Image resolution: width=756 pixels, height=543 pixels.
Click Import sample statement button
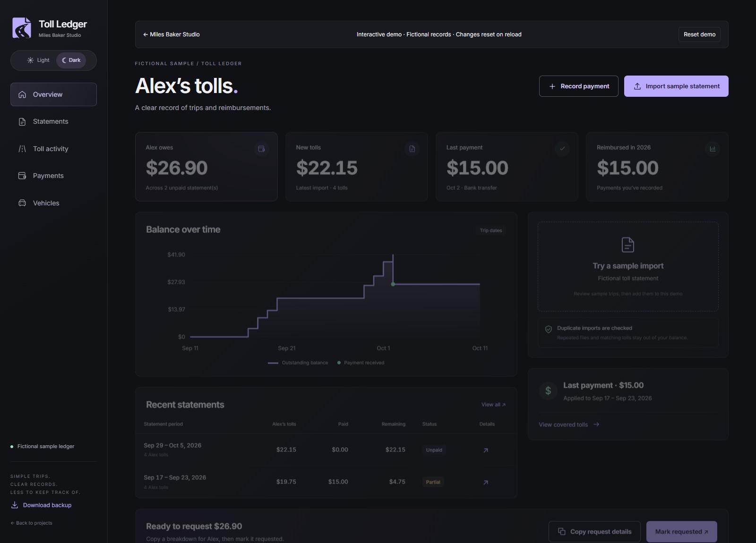(676, 86)
